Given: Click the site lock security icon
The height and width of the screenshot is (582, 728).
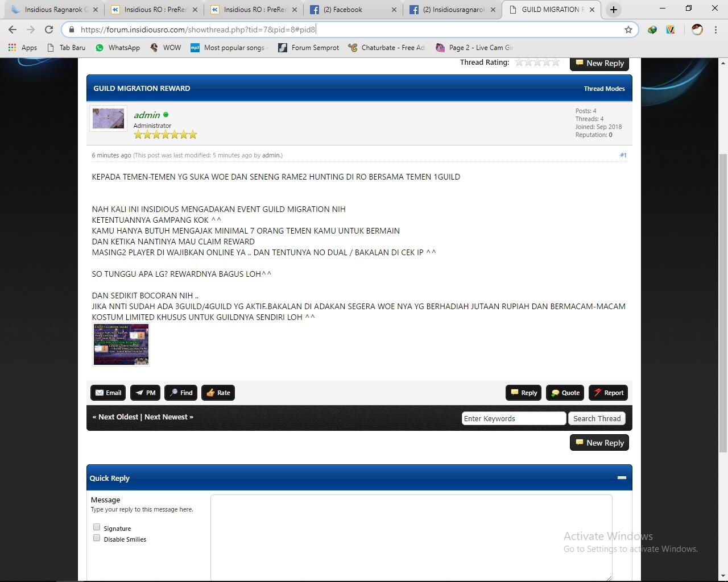Looking at the screenshot, I should [71, 30].
